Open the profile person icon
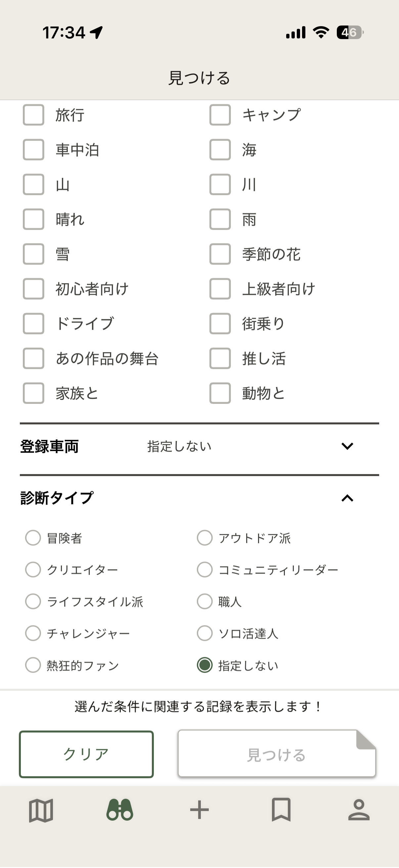 point(359,810)
